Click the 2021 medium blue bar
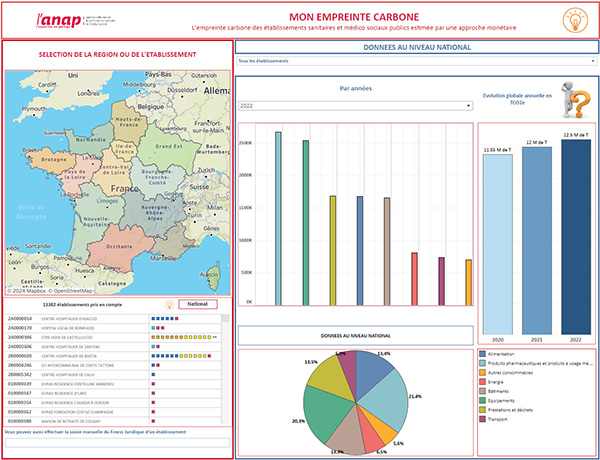600x460 pixels. point(537,241)
